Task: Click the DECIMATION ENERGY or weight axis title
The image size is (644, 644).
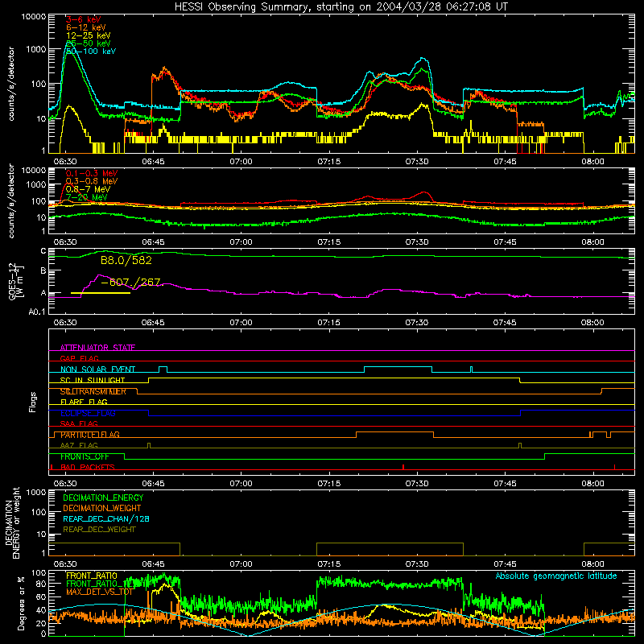Action: pos(12,522)
